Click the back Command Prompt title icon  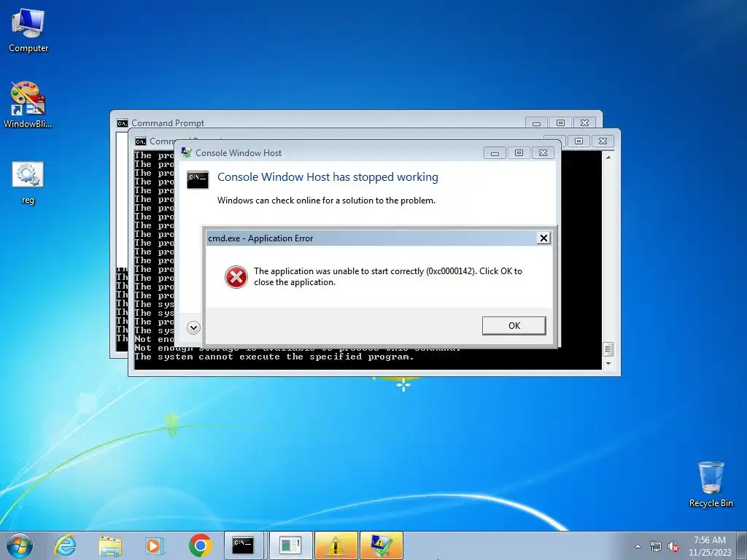pos(123,122)
